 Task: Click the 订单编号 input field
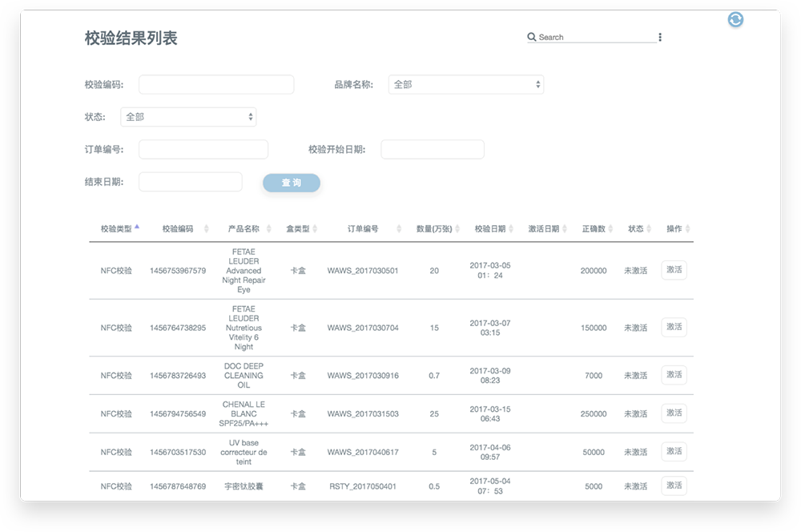coord(203,150)
